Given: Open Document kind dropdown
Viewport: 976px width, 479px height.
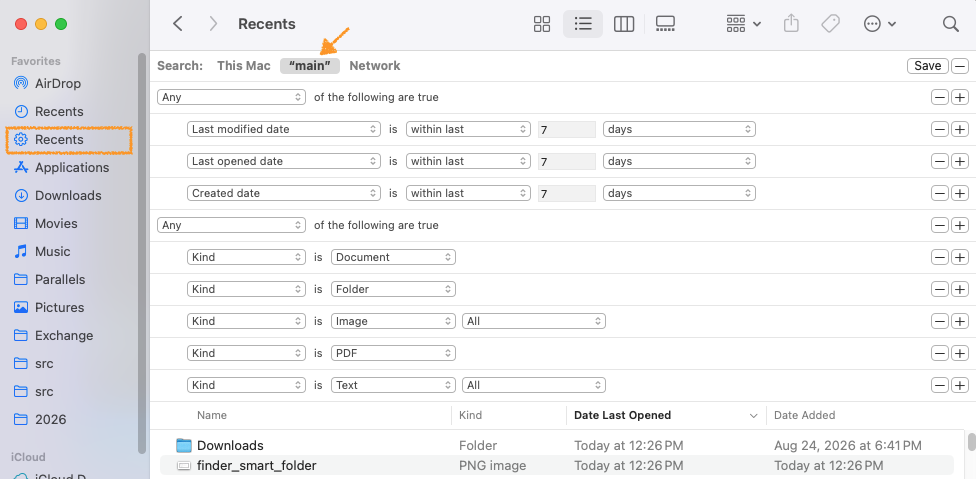Looking at the screenshot, I should [x=393, y=258].
